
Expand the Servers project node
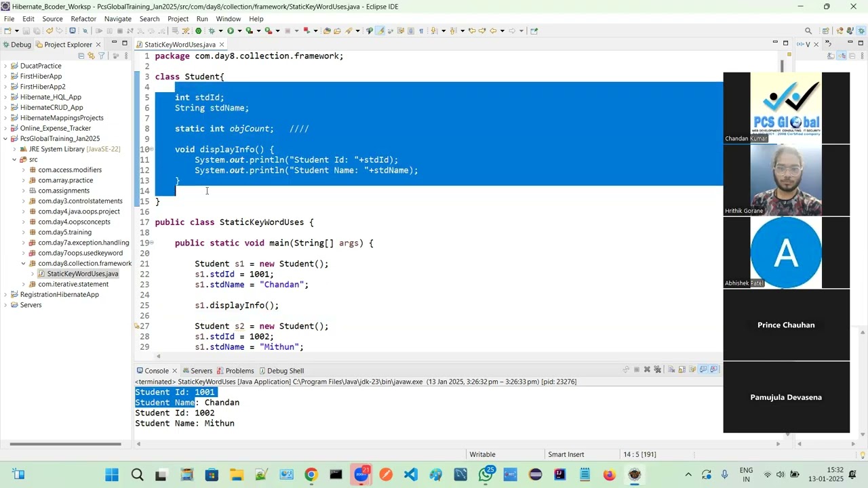5,305
